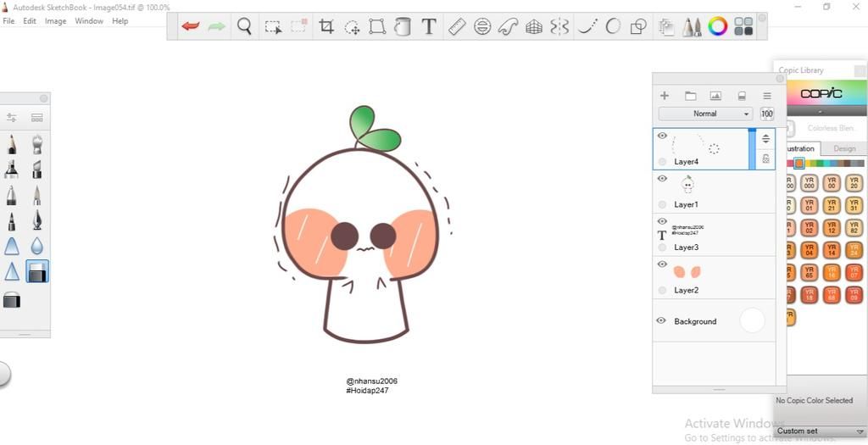Close the Layer Editor panel
Viewport: 868px width, 445px height.
click(x=780, y=79)
